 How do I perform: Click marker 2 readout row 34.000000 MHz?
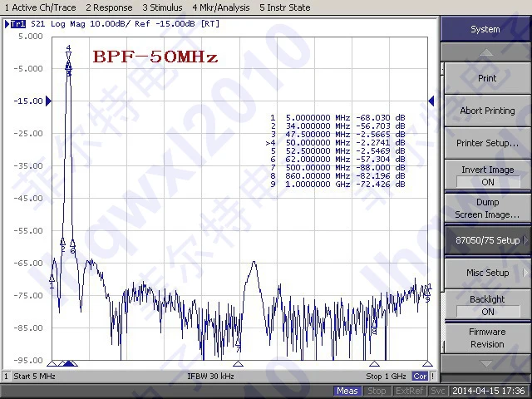tap(337, 126)
